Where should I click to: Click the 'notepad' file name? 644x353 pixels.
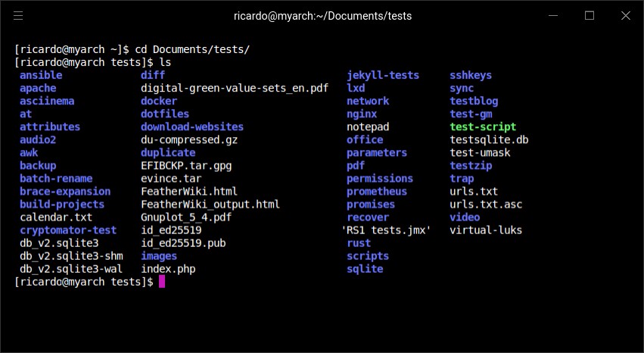pyautogui.click(x=368, y=127)
